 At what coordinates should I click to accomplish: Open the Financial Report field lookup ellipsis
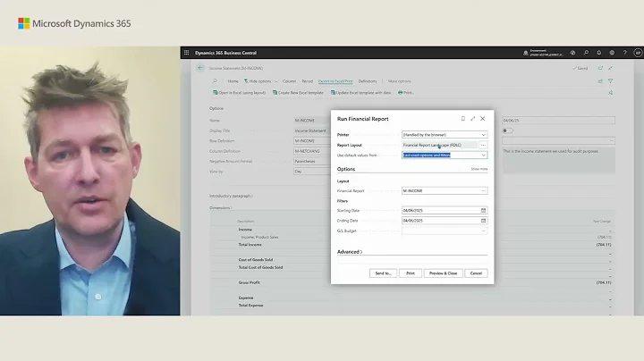(x=483, y=190)
